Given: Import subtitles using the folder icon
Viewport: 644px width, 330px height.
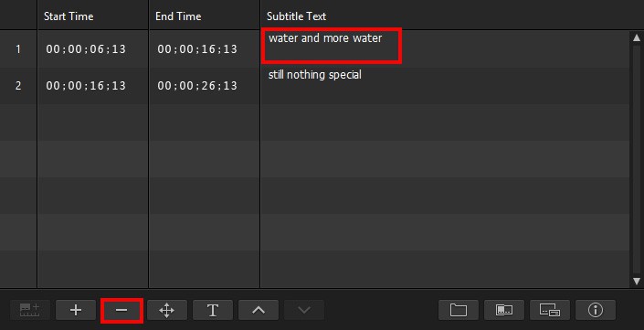Looking at the screenshot, I should tap(459, 310).
